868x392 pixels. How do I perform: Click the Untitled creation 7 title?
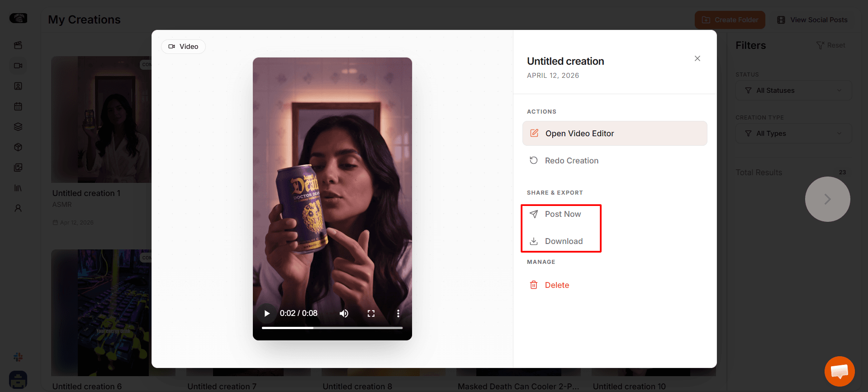pyautogui.click(x=222, y=387)
